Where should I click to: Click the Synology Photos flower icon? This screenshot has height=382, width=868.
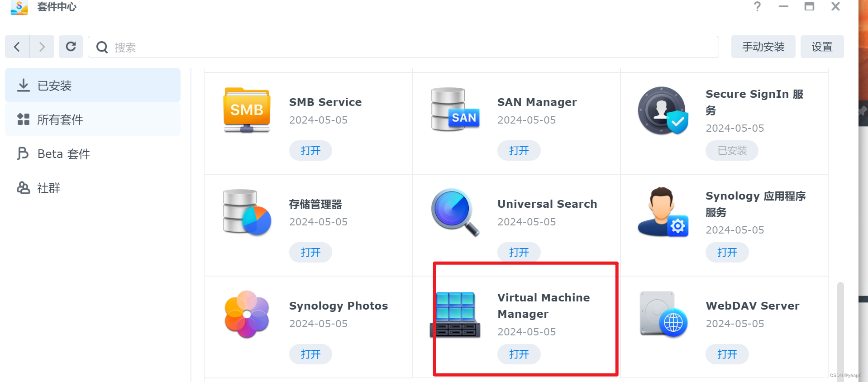point(247,314)
